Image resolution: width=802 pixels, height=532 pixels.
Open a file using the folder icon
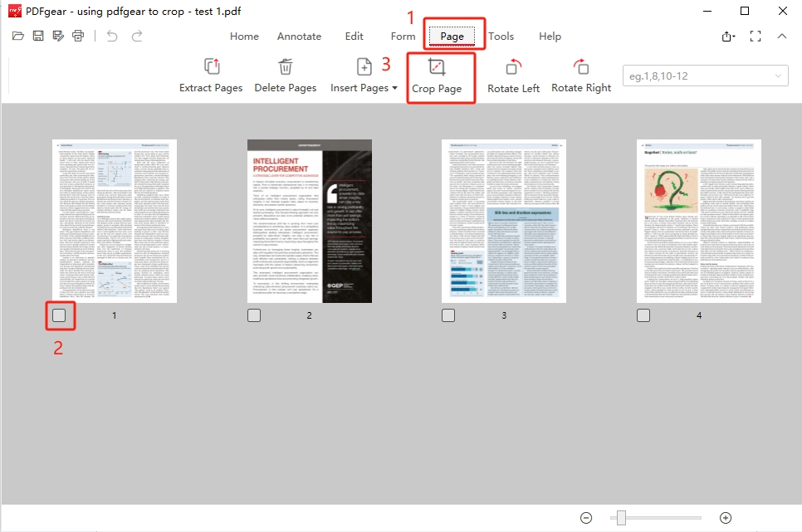click(x=17, y=36)
